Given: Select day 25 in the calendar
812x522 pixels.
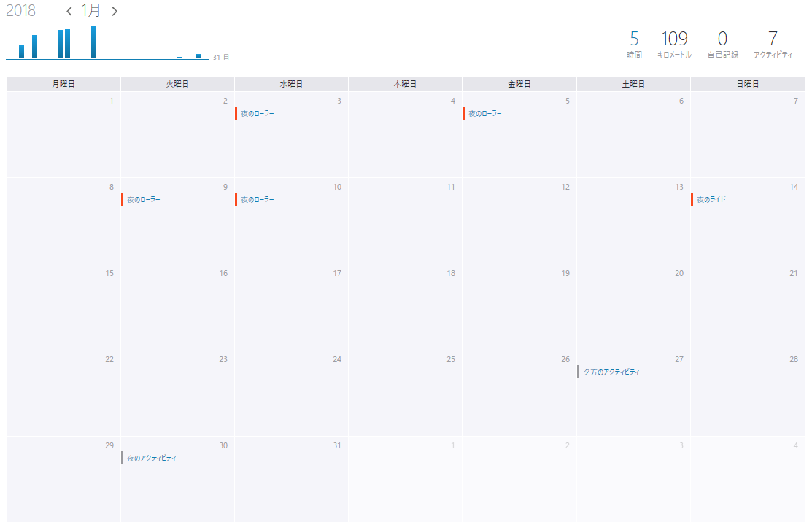Looking at the screenshot, I should [405, 393].
